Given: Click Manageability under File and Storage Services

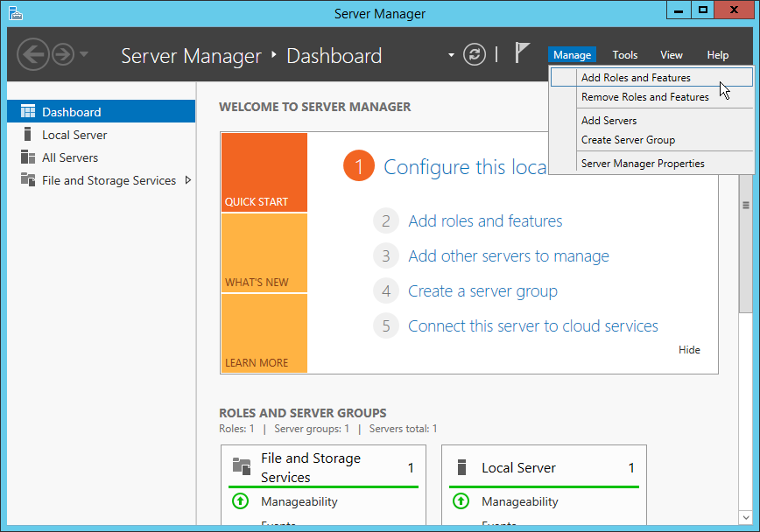Looking at the screenshot, I should pyautogui.click(x=299, y=501).
